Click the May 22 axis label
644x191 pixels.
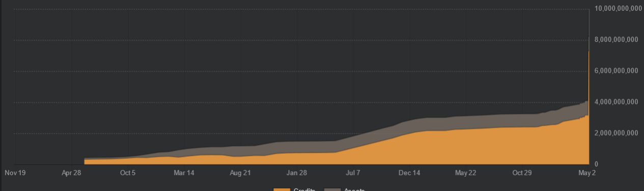465,173
